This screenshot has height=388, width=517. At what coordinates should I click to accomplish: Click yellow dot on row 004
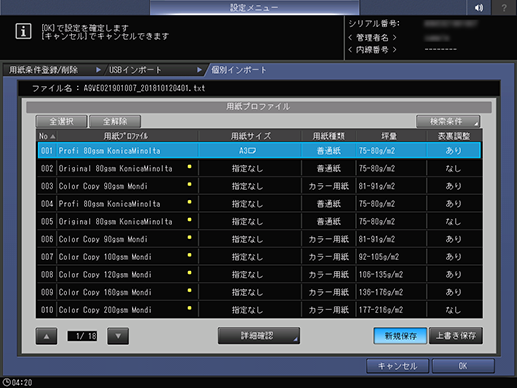pyautogui.click(x=189, y=202)
